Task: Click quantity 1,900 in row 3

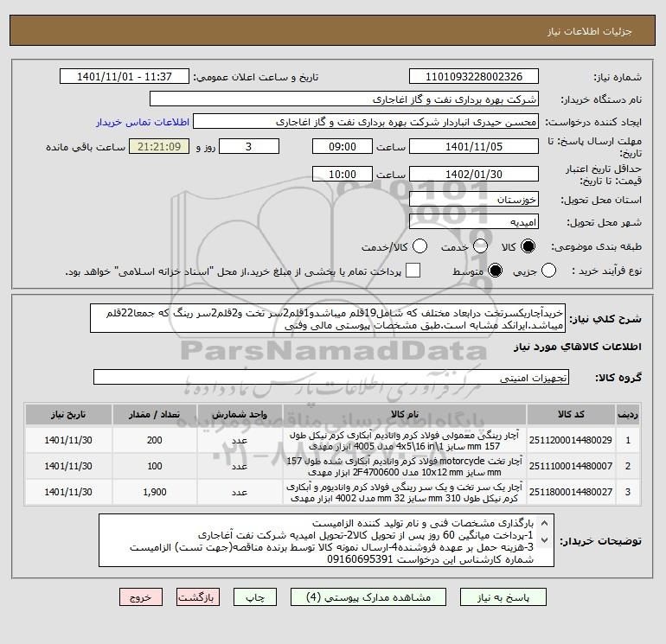Action: pyautogui.click(x=155, y=492)
